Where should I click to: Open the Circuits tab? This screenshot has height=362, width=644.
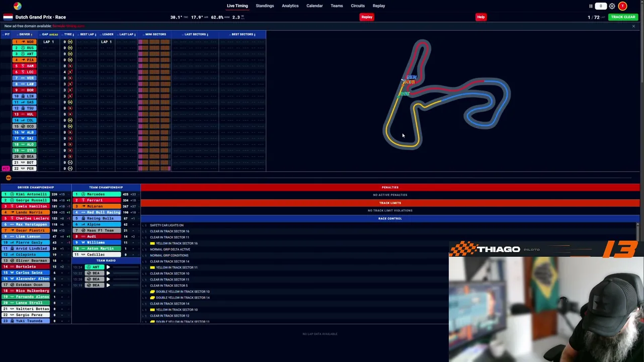(x=358, y=6)
